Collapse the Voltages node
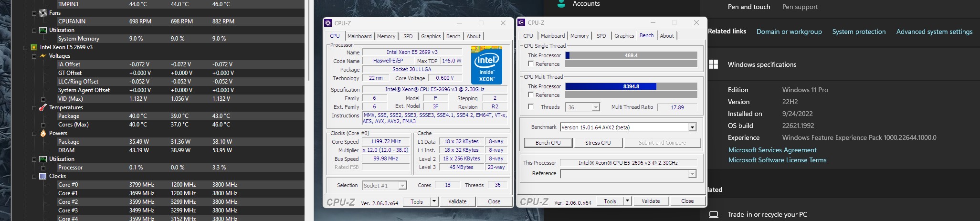 (x=34, y=56)
